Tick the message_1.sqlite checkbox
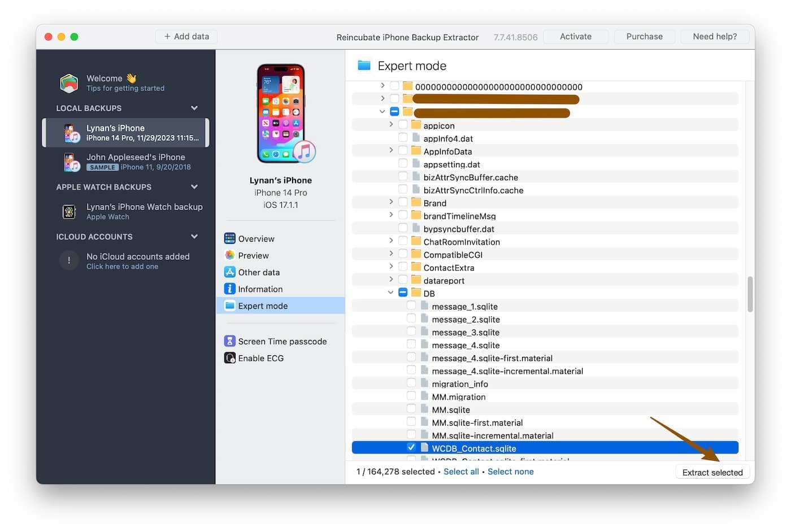Screen dimensions: 791x532 [411, 306]
